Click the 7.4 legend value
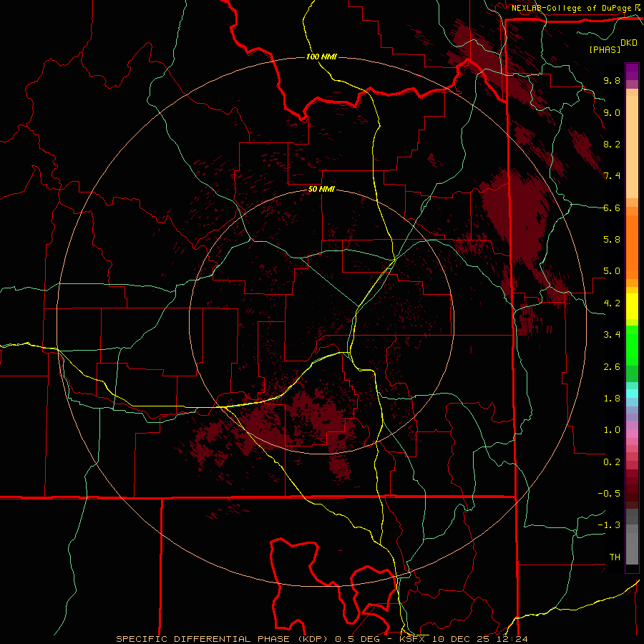This screenshot has height=644, width=644. pos(612,176)
